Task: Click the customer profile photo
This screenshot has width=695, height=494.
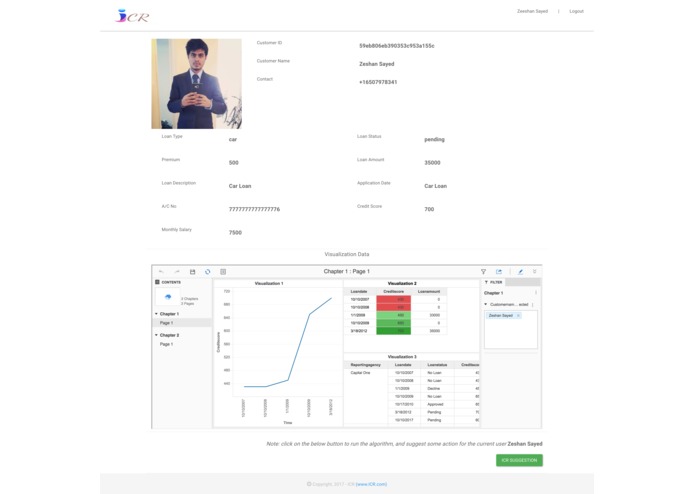Action: pyautogui.click(x=197, y=84)
